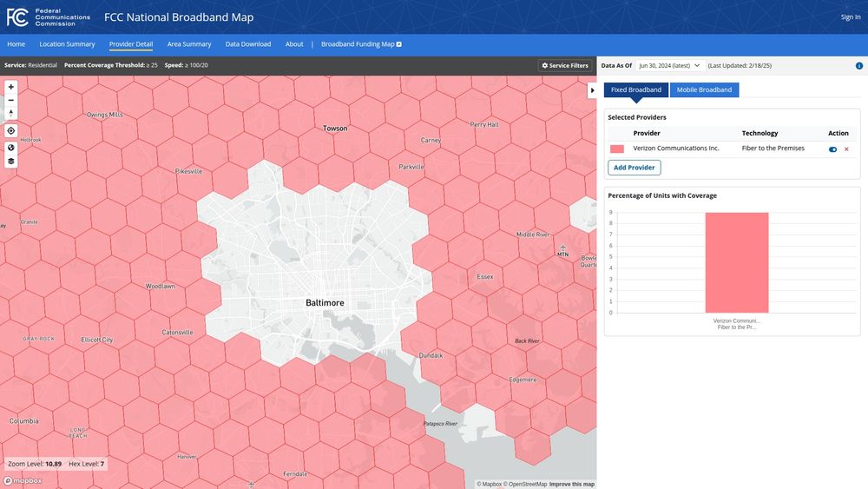Collapse the right side panel arrow

click(592, 90)
